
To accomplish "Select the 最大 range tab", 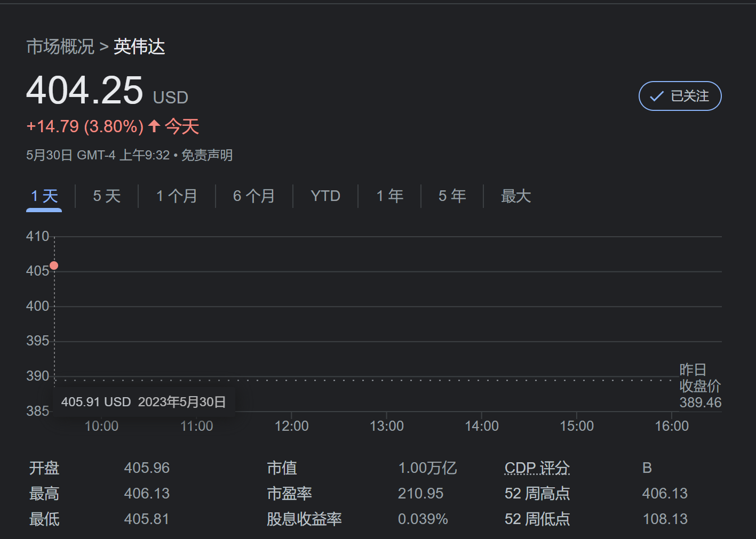I will tap(516, 196).
